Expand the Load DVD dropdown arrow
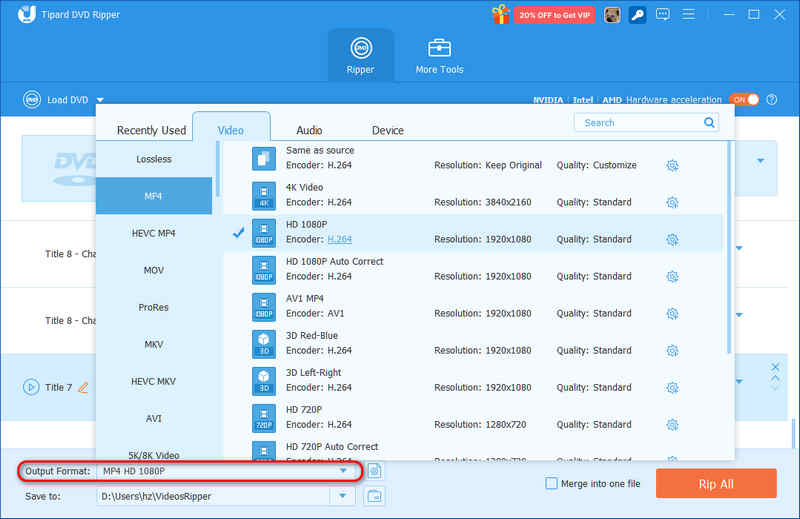 click(100, 100)
